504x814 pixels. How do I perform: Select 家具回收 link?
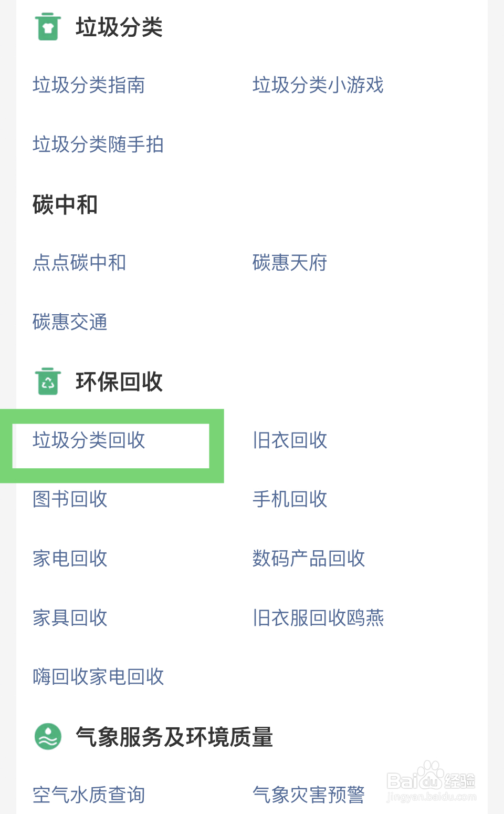pyautogui.click(x=70, y=618)
